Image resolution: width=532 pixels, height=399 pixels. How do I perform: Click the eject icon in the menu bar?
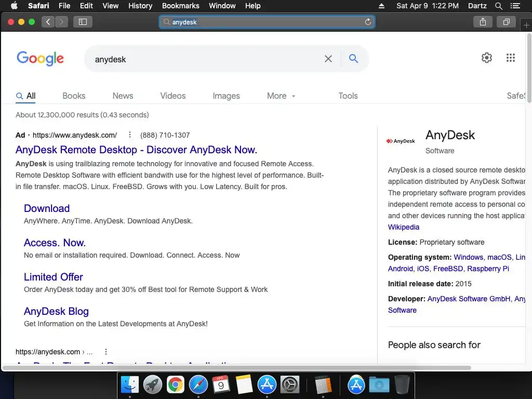point(381,6)
